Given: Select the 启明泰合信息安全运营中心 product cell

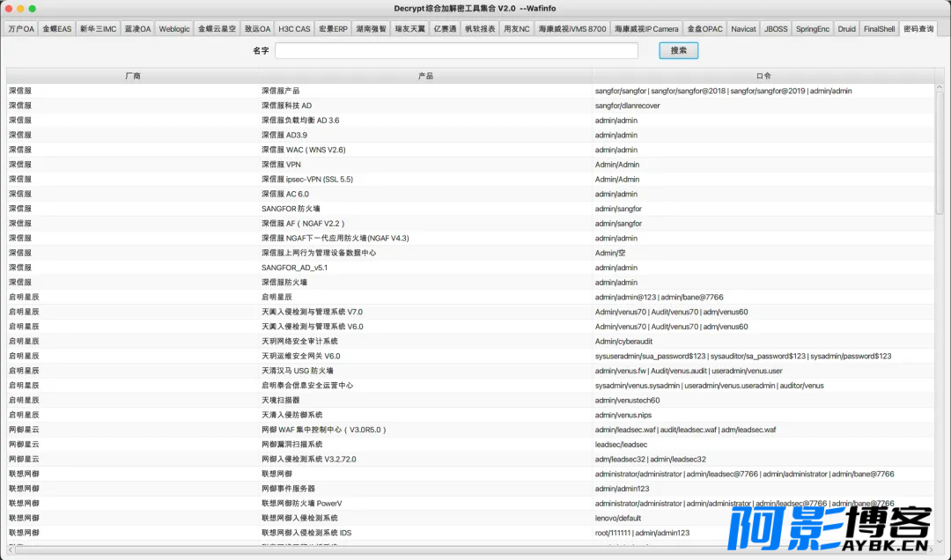Looking at the screenshot, I should pyautogui.click(x=426, y=386).
